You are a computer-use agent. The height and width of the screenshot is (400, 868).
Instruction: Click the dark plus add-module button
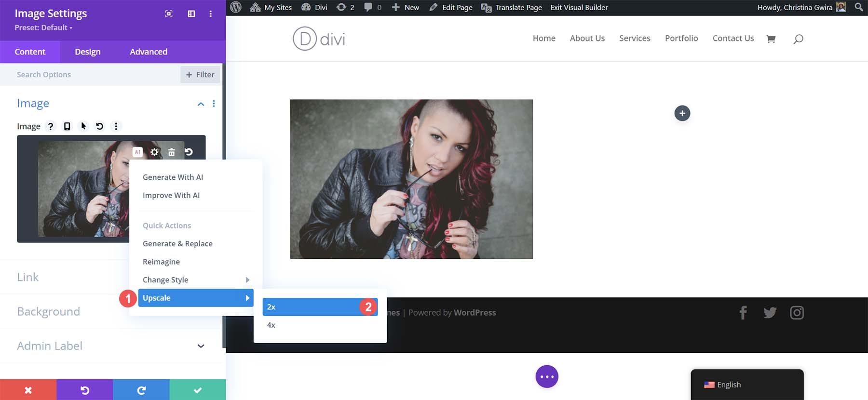click(682, 113)
